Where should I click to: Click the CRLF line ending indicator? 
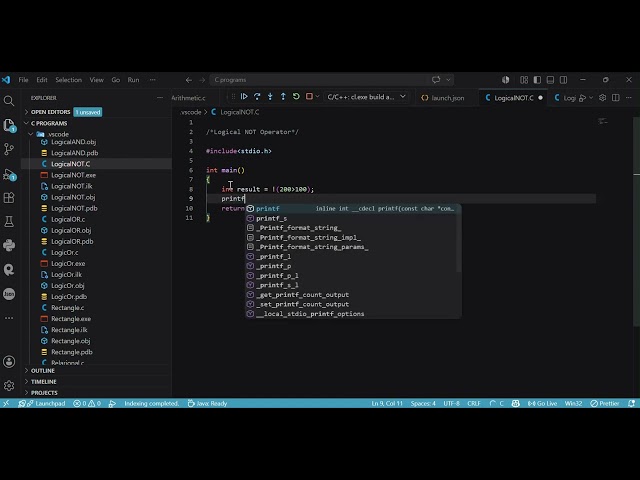[x=473, y=403]
